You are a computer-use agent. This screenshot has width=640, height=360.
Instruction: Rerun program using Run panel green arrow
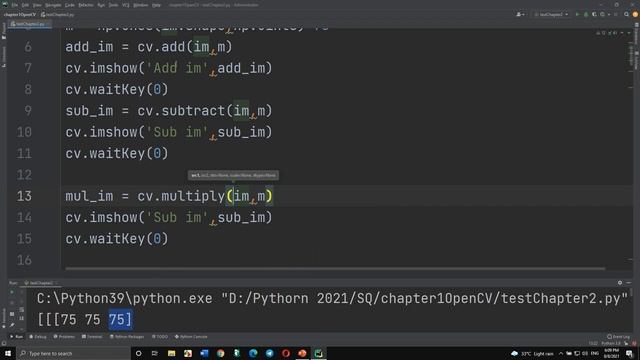click(12, 292)
